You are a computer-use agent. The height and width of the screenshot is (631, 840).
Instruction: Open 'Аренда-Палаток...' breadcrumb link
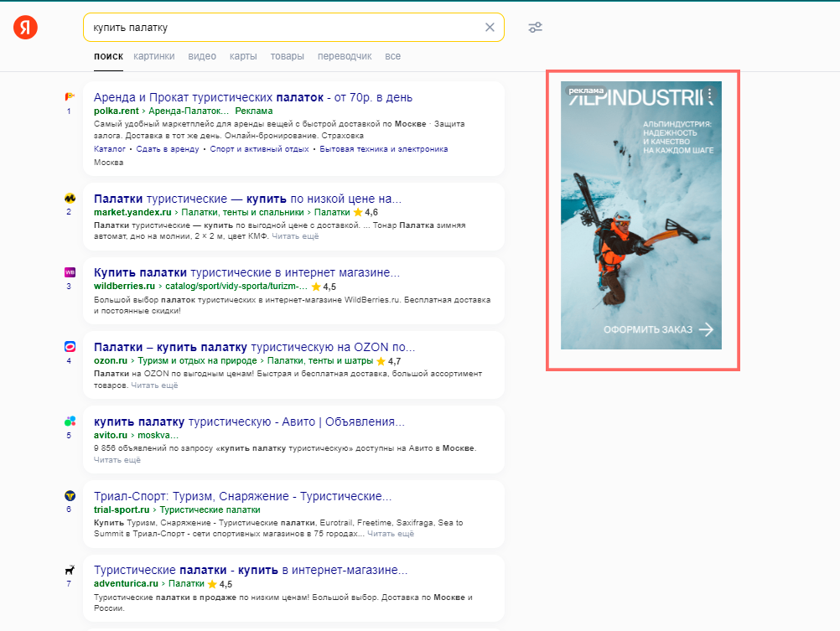click(189, 111)
